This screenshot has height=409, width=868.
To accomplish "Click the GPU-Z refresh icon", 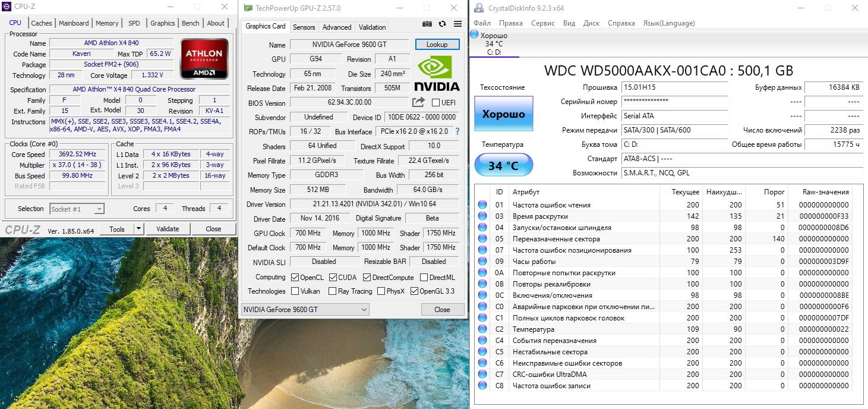I will click(443, 24).
